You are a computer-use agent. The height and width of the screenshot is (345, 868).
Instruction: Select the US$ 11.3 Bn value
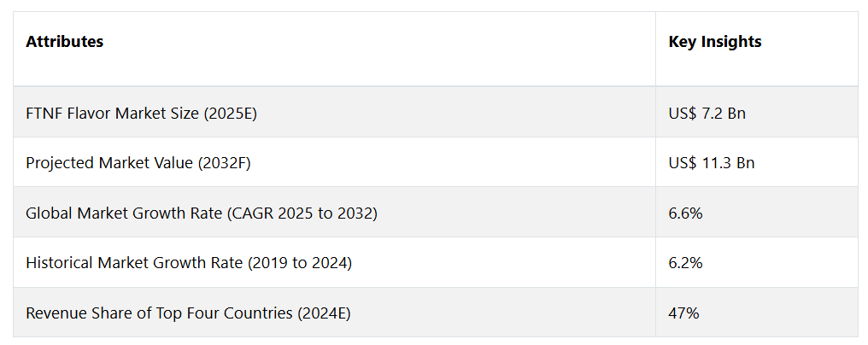[x=712, y=163]
